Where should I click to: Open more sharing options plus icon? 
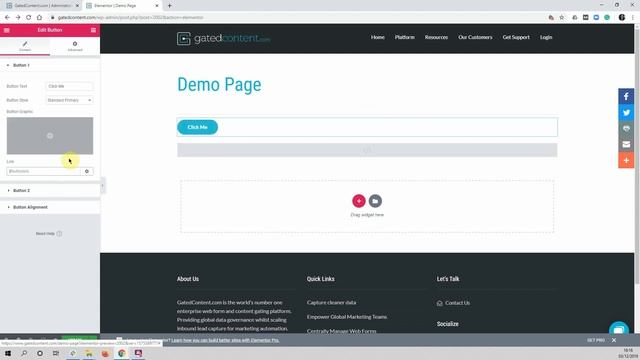(626, 160)
